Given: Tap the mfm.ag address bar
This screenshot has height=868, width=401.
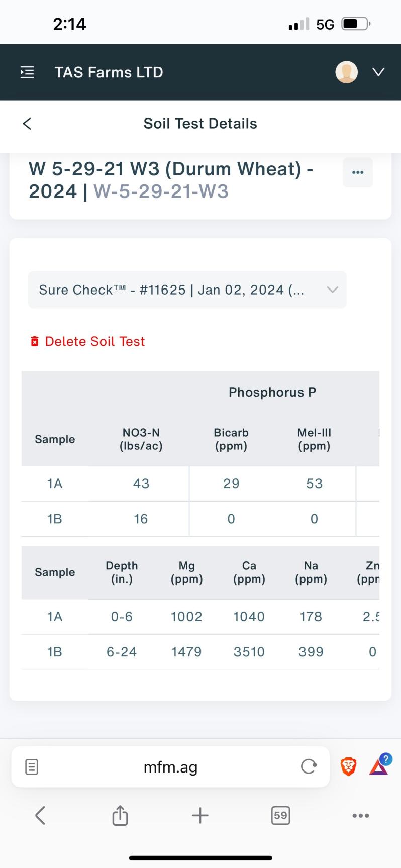Looking at the screenshot, I should point(170,767).
